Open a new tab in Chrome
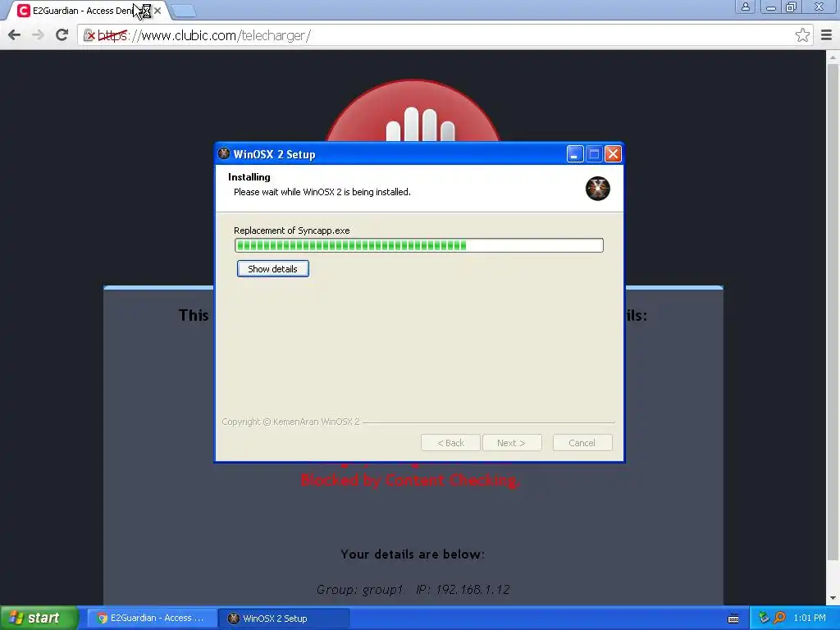 coord(183,11)
